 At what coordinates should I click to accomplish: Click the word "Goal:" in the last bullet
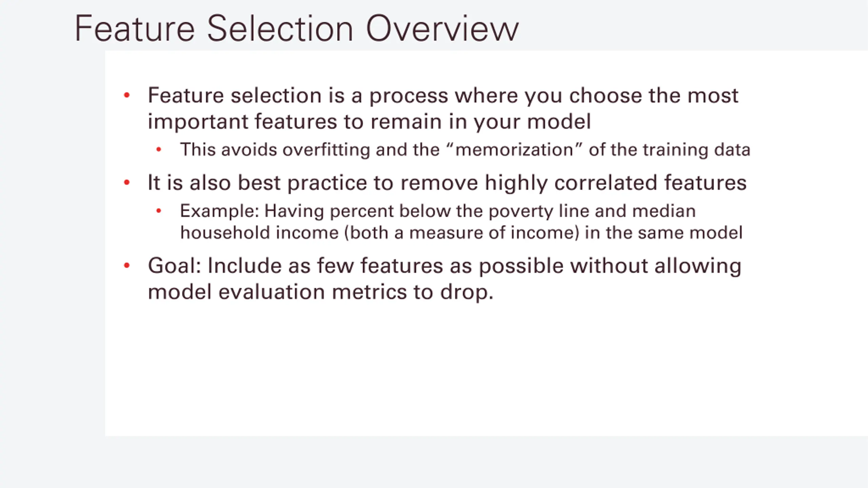[175, 266]
